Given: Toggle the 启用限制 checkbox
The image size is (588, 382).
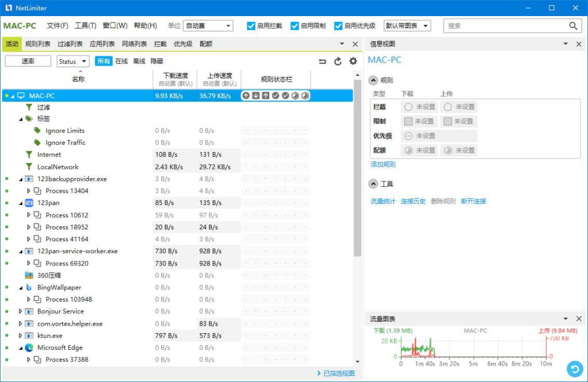Looking at the screenshot, I should 295,26.
